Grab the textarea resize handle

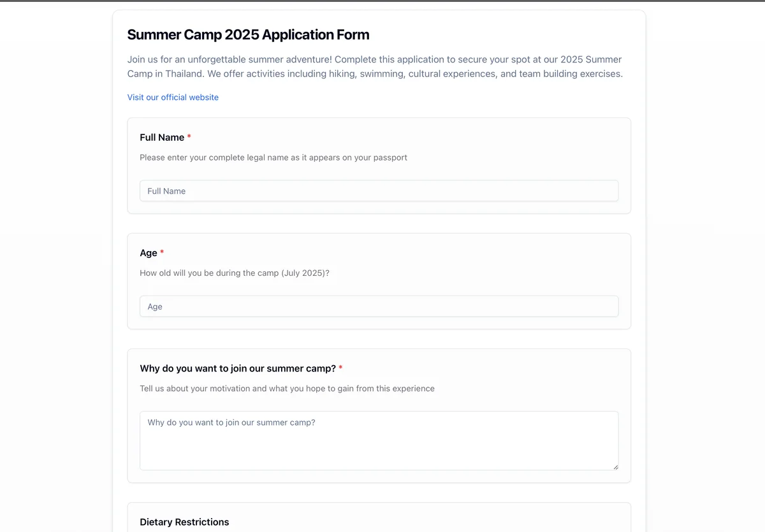pyautogui.click(x=615, y=467)
